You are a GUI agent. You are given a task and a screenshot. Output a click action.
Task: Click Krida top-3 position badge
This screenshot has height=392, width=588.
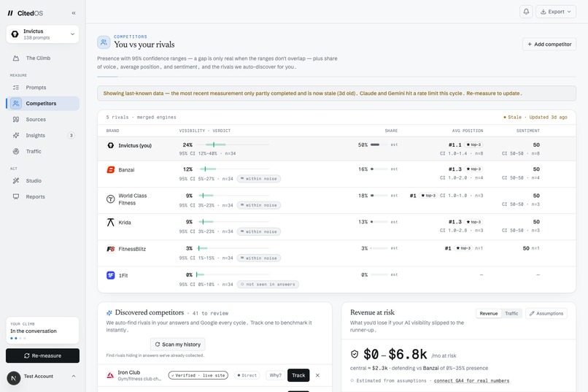(x=473, y=222)
